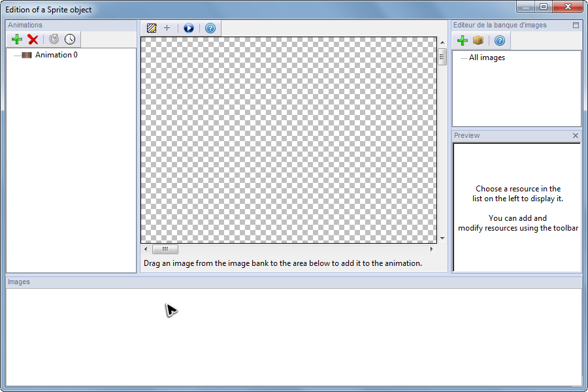Close the Preview pane
588x392 pixels.
tap(576, 135)
